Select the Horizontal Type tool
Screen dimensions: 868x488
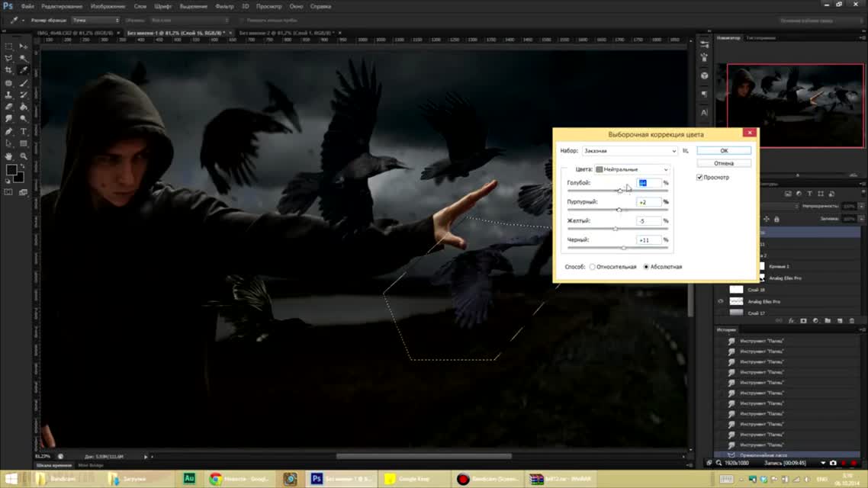tap(23, 132)
